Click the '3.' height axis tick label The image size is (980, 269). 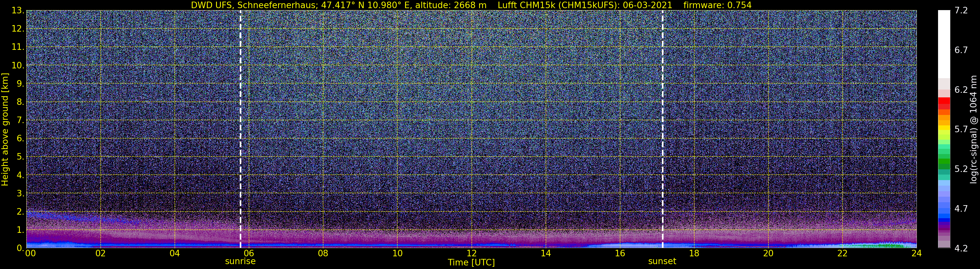point(20,193)
